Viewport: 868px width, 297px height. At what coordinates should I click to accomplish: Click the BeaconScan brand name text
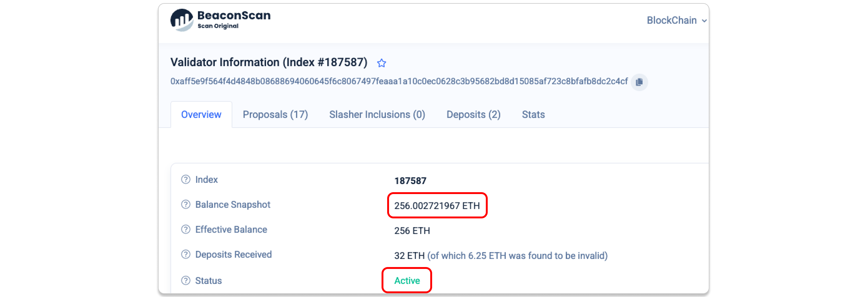[x=234, y=16]
